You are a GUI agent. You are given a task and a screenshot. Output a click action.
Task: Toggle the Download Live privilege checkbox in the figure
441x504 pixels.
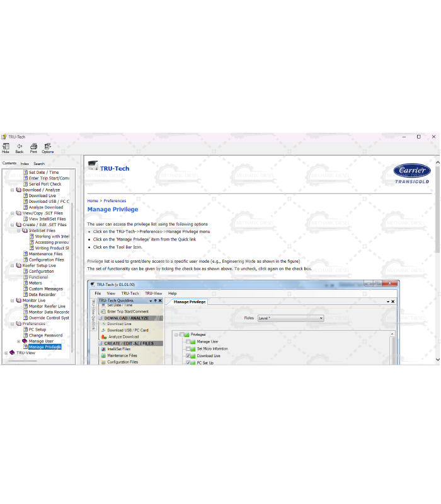coord(188,356)
